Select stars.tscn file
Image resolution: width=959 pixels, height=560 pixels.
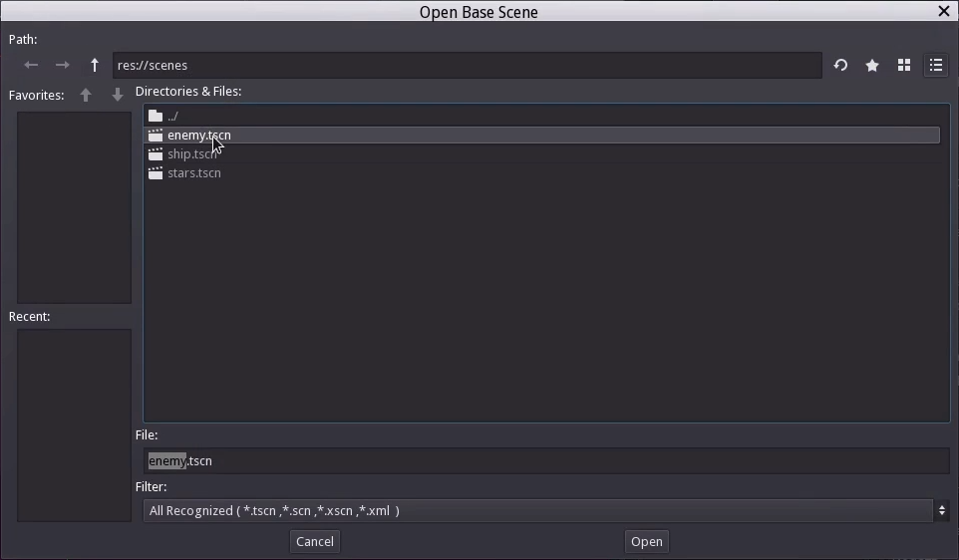coord(541,173)
